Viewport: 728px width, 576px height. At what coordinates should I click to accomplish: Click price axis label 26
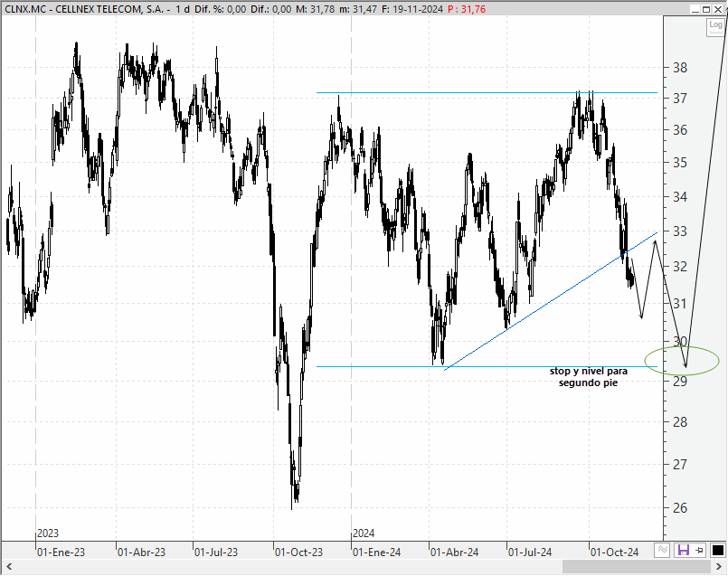(x=680, y=508)
